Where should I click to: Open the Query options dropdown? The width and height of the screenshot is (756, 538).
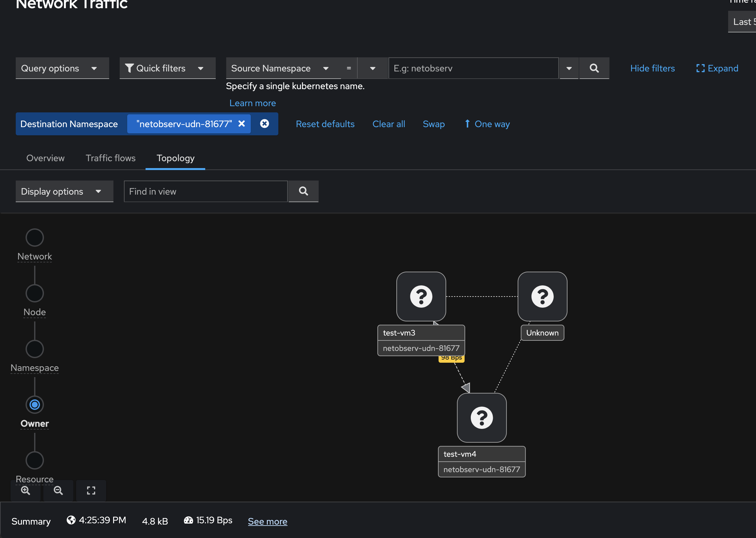62,68
